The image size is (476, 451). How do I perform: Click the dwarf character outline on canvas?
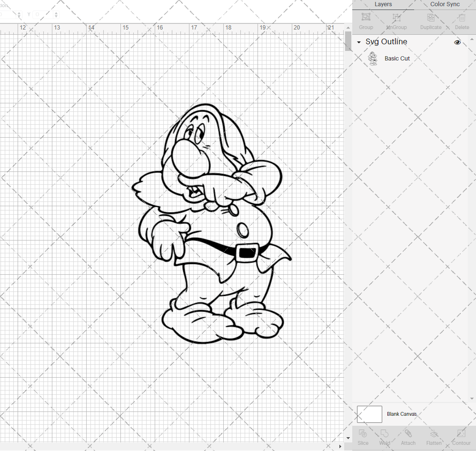coord(212,224)
